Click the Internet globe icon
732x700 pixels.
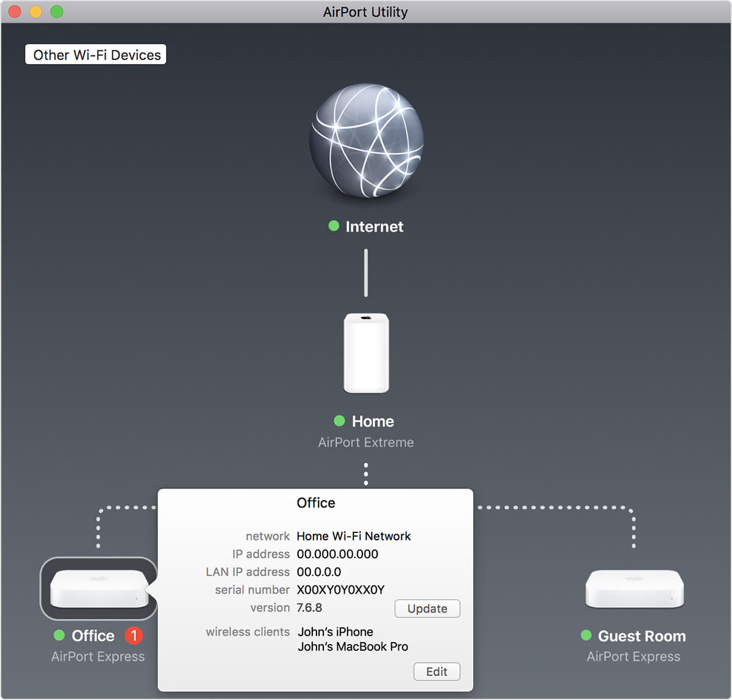366,141
